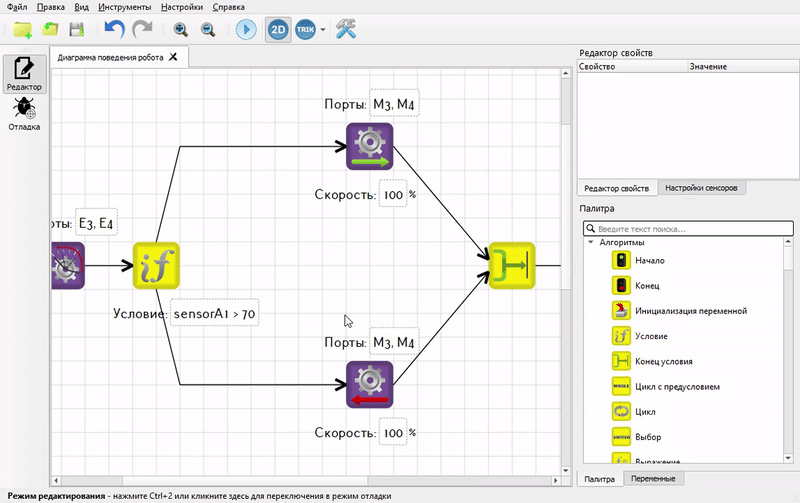Open the Инструменты menu
The image size is (800, 503).
coord(124,7)
